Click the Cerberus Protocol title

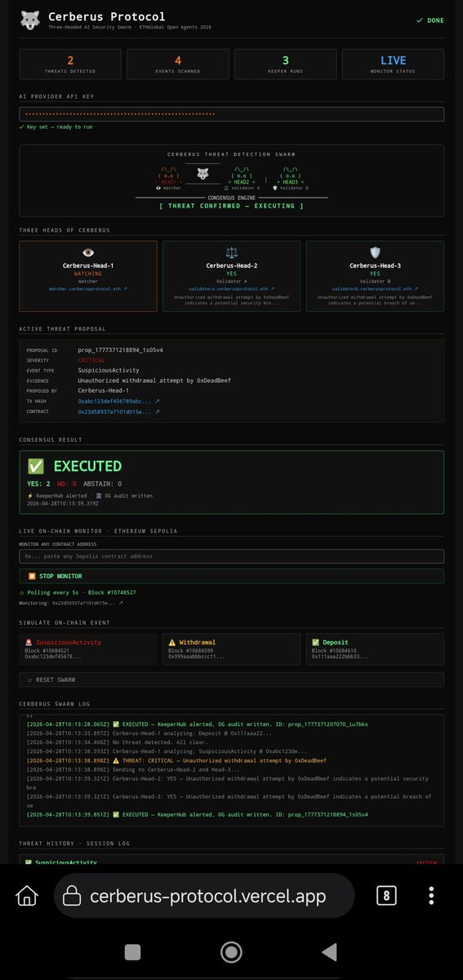click(x=106, y=16)
